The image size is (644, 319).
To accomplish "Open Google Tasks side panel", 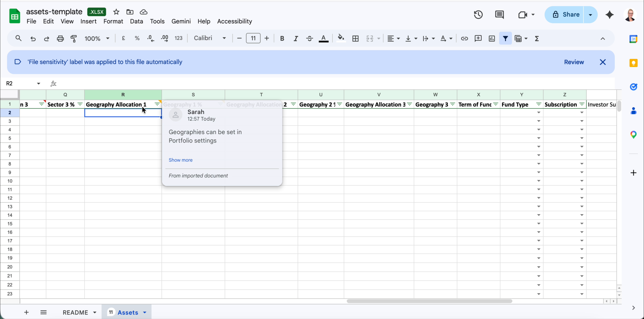I will 634,87.
